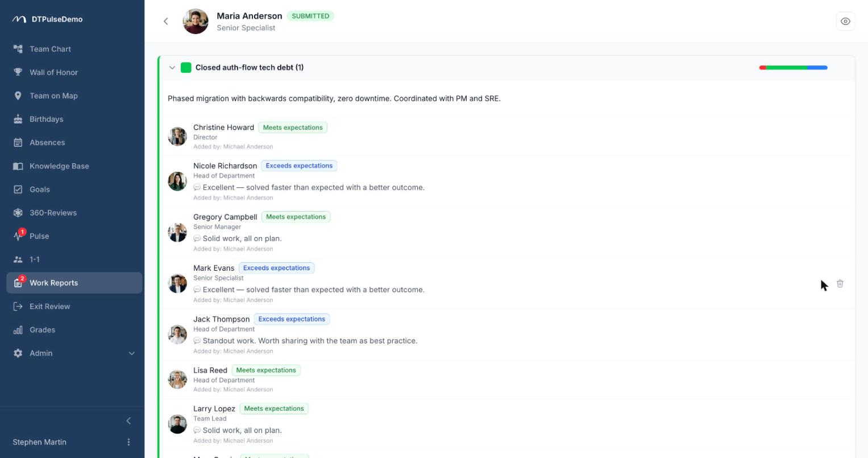Click the Exit Review icon
This screenshot has width=868, height=458.
point(18,306)
